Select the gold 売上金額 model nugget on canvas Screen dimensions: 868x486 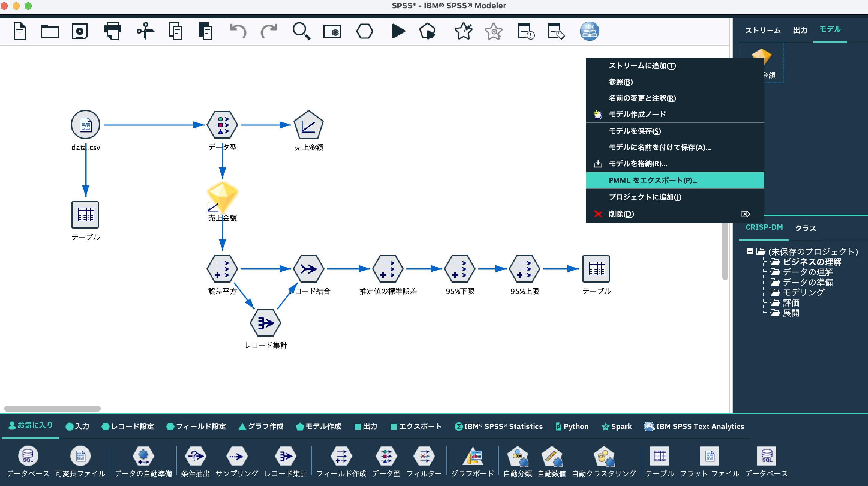point(222,196)
